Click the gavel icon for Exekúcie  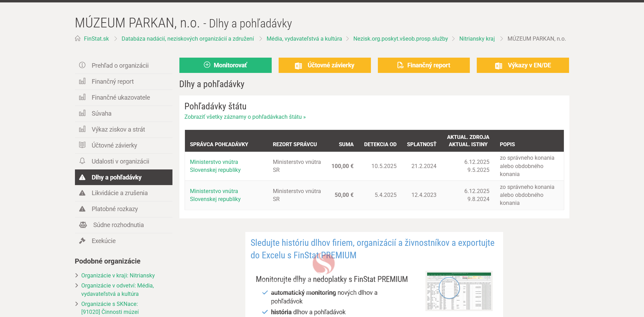82,241
